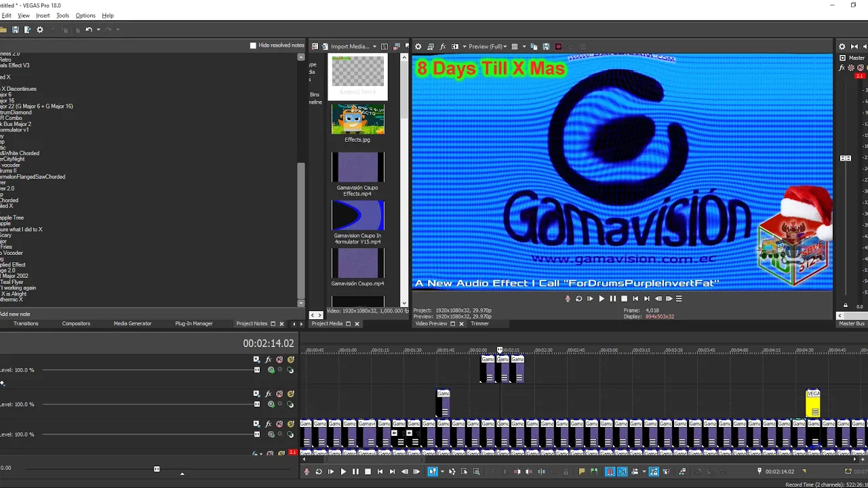868x488 pixels.
Task: Open Video Output FX in the preview toolbar
Action: click(x=442, y=47)
